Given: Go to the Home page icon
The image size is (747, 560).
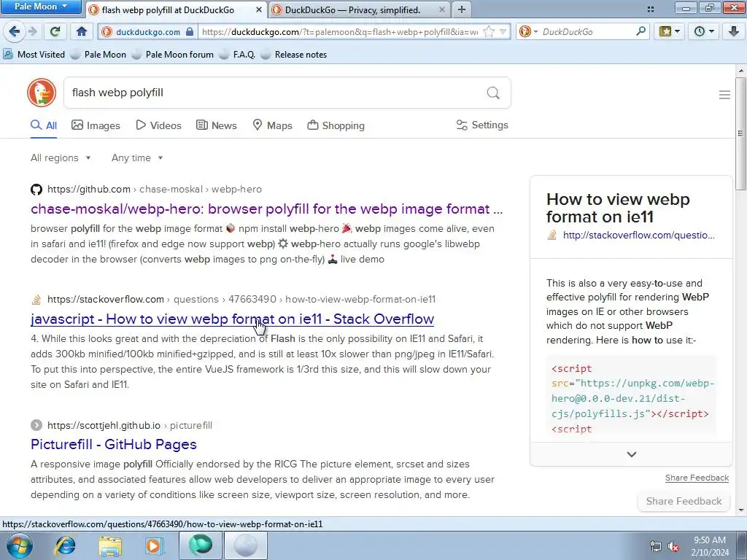Looking at the screenshot, I should coord(82,31).
